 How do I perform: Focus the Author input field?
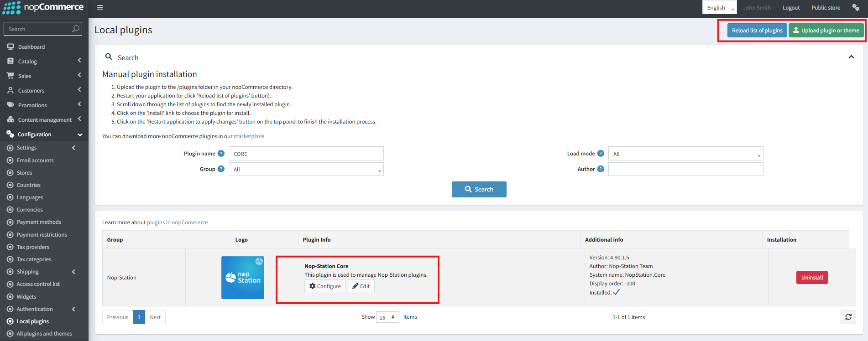pyautogui.click(x=685, y=169)
